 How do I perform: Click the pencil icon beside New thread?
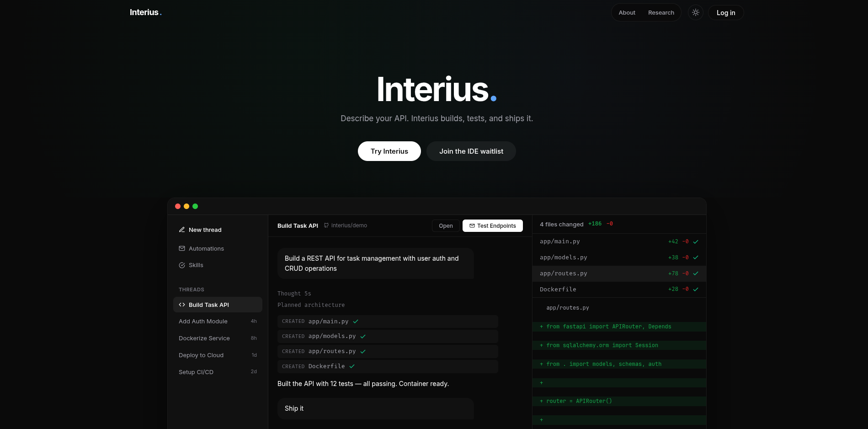tap(182, 230)
